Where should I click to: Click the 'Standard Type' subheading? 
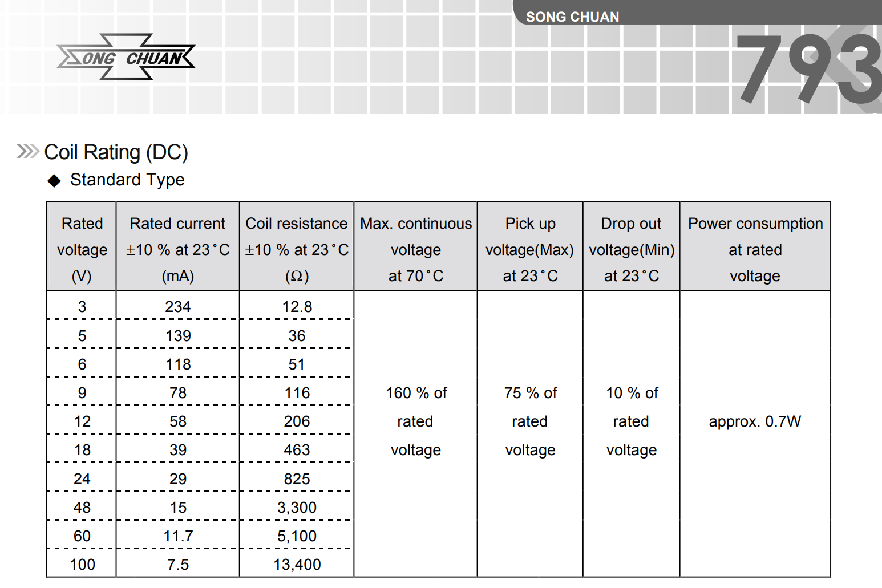point(127,180)
